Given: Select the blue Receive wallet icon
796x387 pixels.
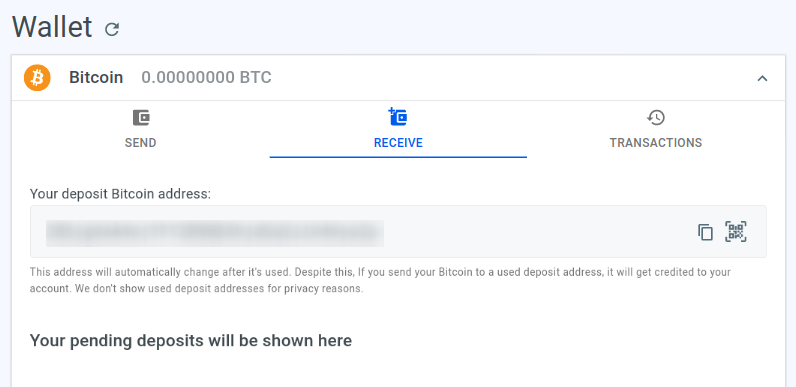Looking at the screenshot, I should pos(398,117).
